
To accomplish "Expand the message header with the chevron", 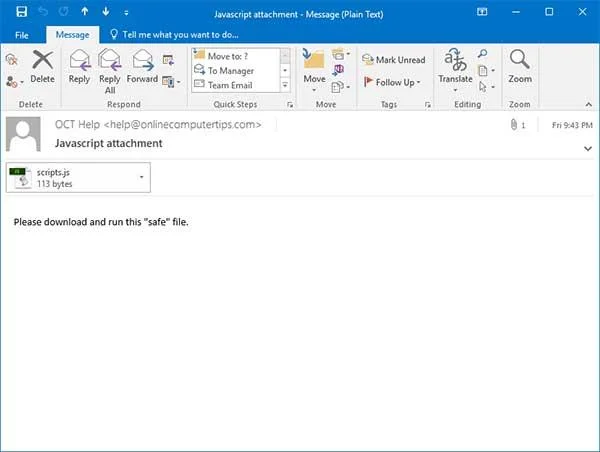I will coord(588,148).
